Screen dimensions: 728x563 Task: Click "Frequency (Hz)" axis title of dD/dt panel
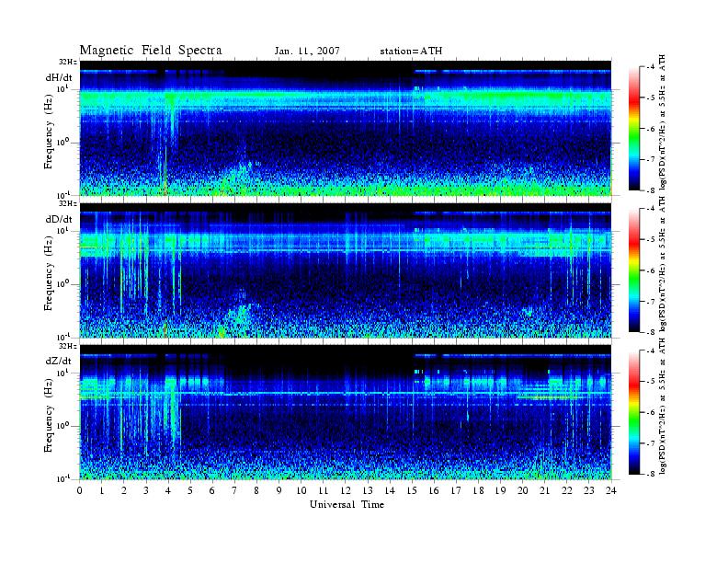(49, 275)
